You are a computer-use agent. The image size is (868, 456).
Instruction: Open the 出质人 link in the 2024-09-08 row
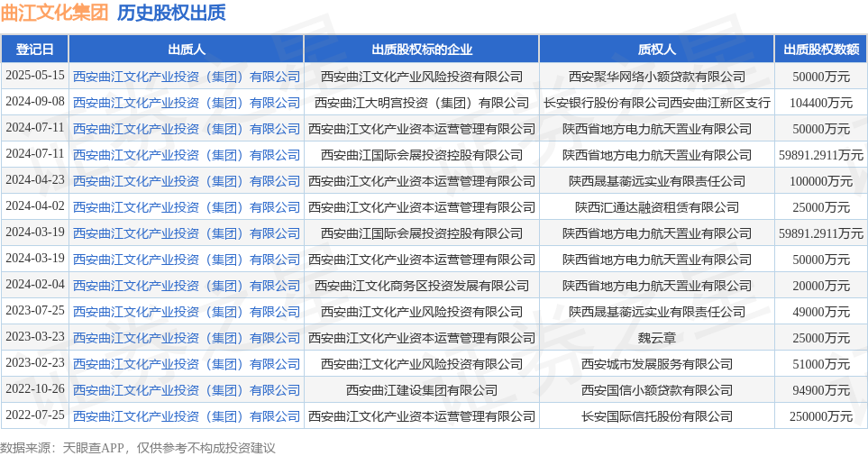click(x=187, y=103)
